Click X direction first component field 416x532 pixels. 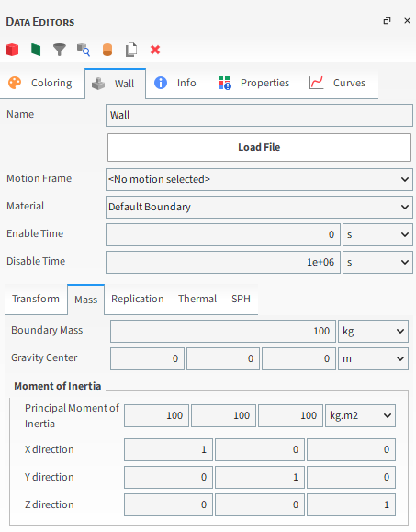point(168,450)
